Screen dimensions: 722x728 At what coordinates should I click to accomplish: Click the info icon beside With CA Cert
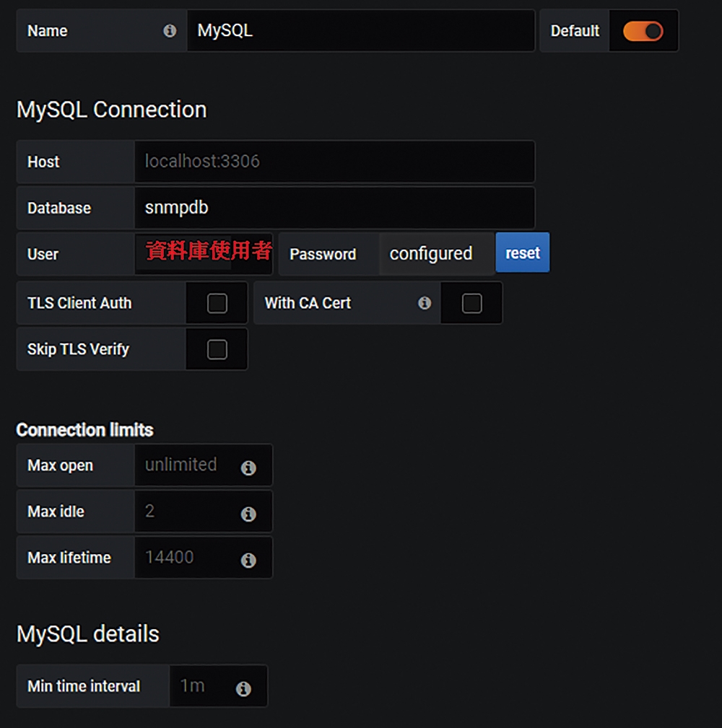point(425,303)
